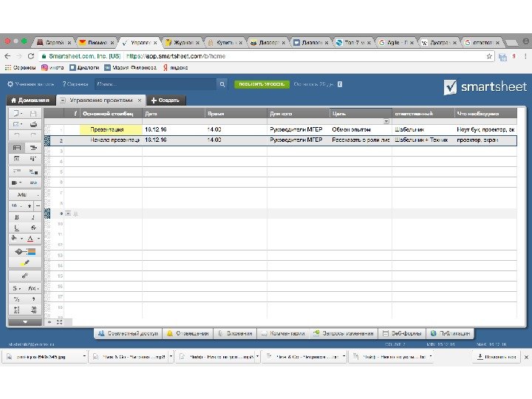Click the Decrease decimal icon

point(16,310)
